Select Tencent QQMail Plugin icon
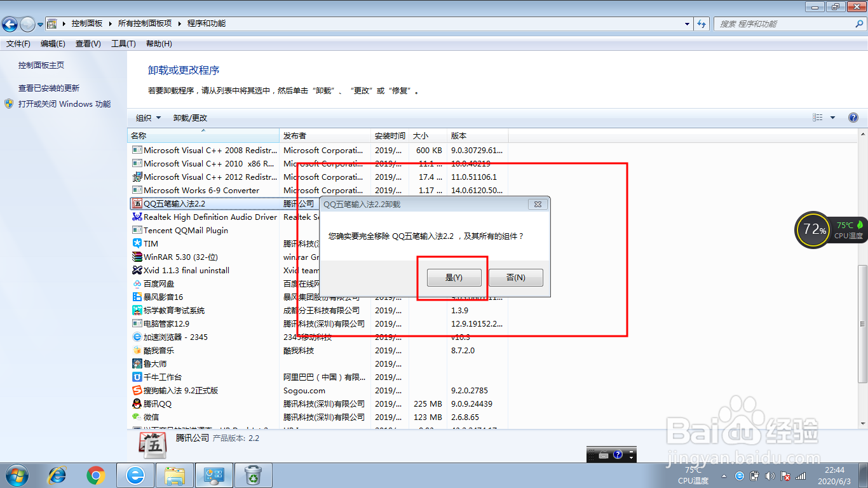 pyautogui.click(x=137, y=231)
